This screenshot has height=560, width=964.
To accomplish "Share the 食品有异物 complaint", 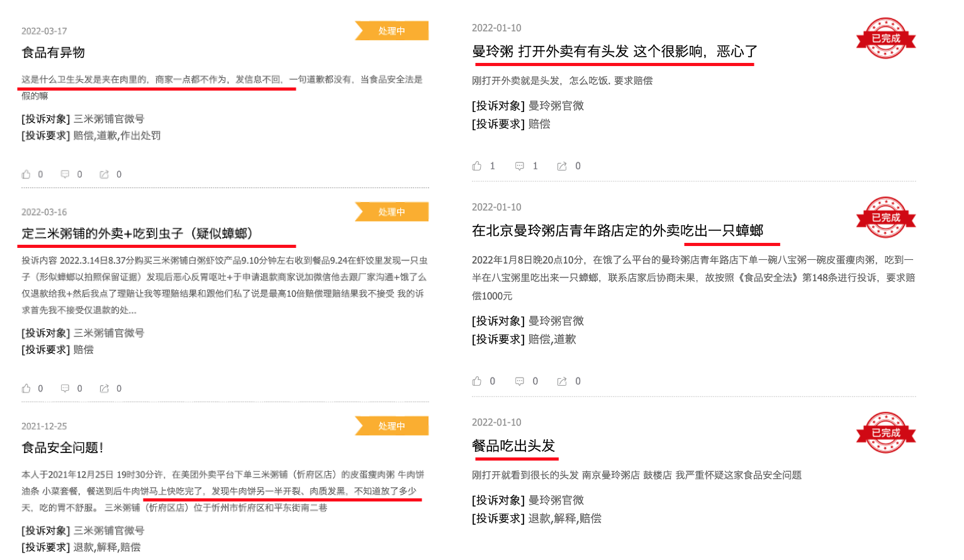I will click(x=104, y=174).
